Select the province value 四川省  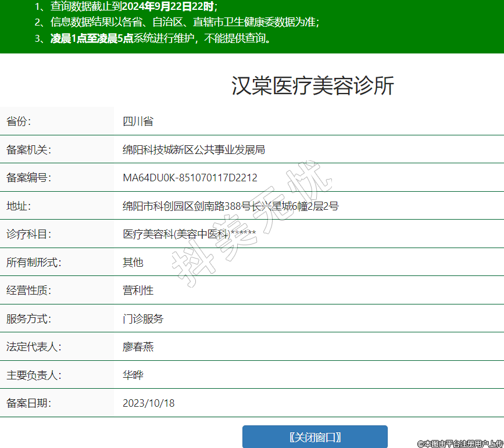[138, 121]
